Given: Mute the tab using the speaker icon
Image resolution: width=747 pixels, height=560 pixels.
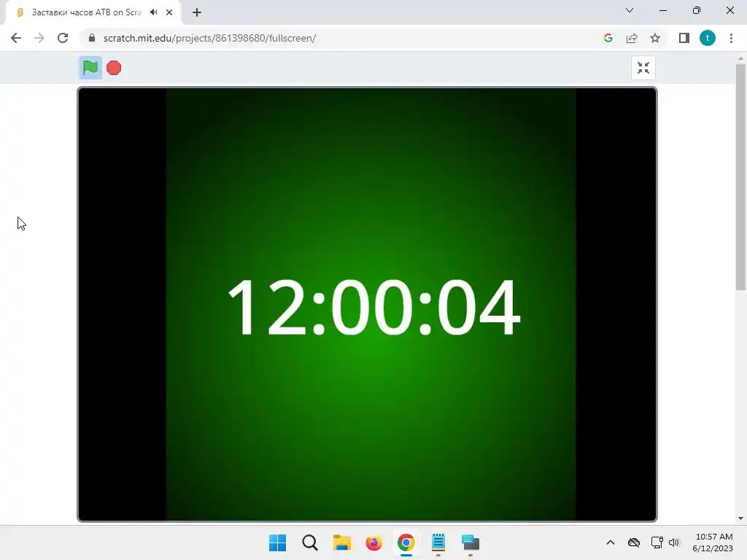Looking at the screenshot, I should (153, 12).
